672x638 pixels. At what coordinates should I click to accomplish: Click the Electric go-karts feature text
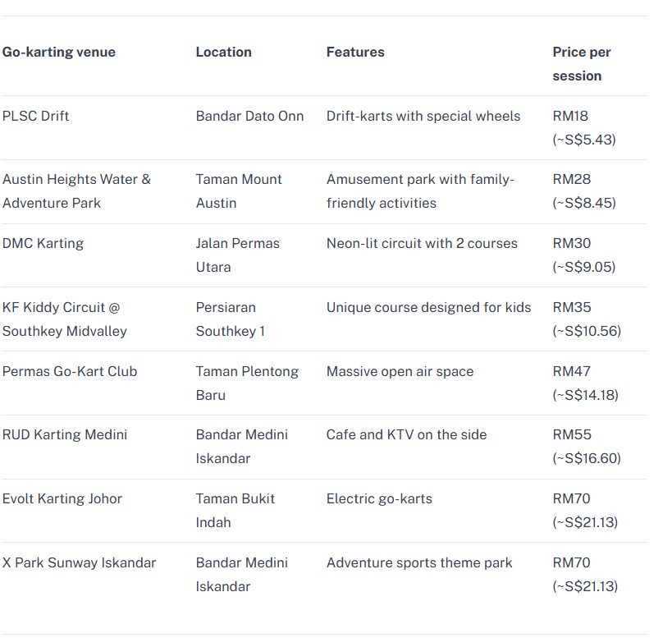click(379, 498)
